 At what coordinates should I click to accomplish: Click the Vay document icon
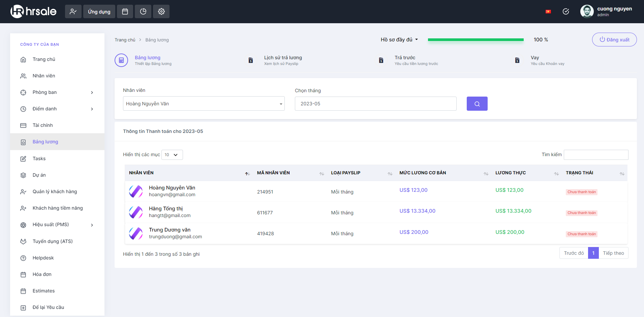point(517,60)
